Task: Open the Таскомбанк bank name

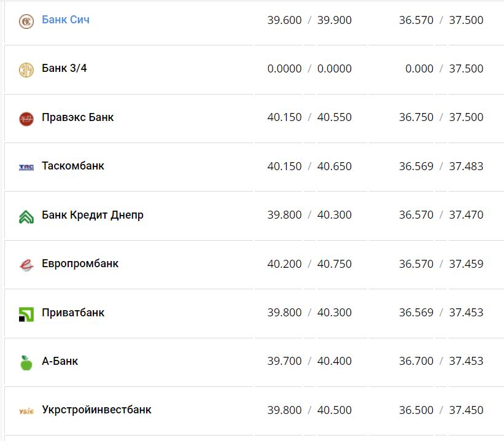Action: (x=73, y=166)
